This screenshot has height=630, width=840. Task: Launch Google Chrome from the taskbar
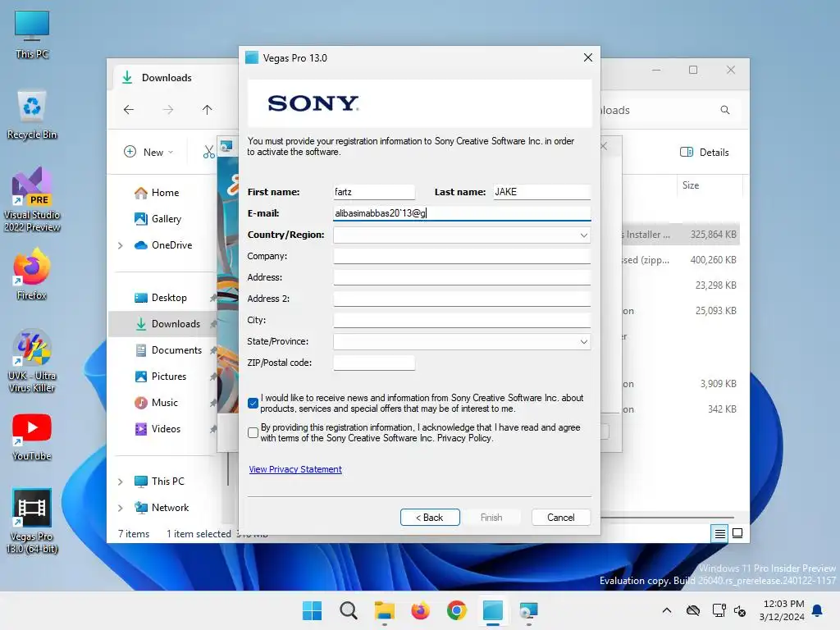point(456,610)
